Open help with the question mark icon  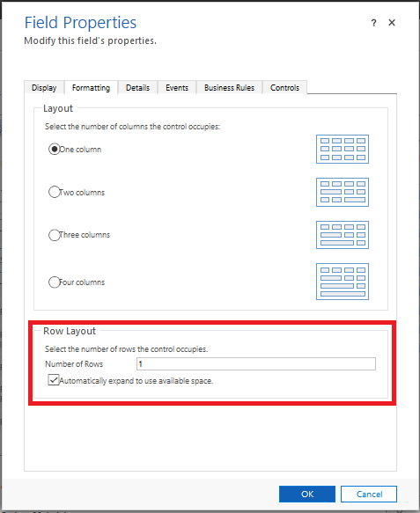coord(373,23)
